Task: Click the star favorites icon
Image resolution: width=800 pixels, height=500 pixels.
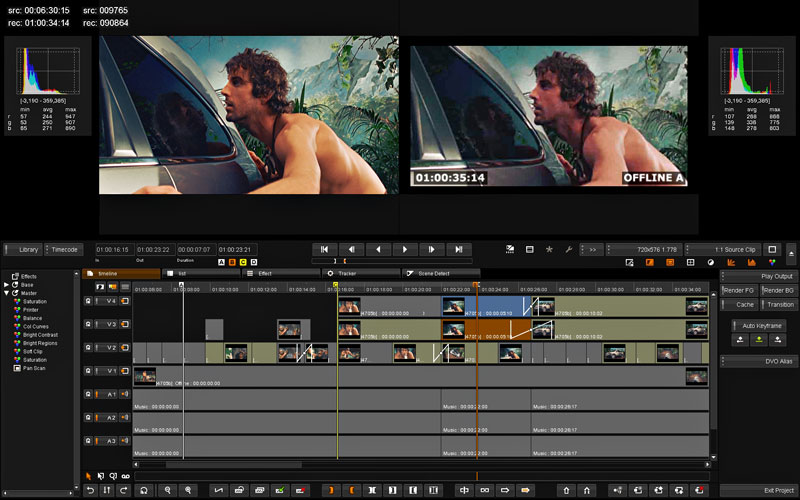Action: [548, 249]
